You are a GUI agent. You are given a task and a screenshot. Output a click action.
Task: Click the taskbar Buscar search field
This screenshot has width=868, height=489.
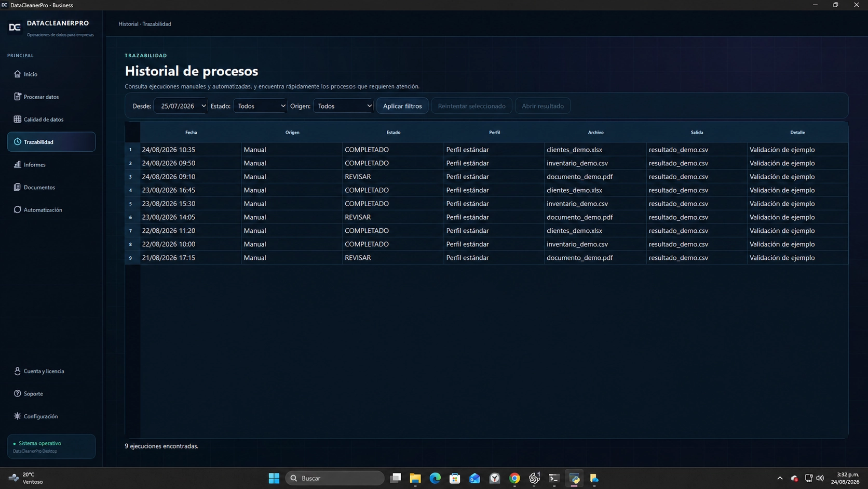335,478
